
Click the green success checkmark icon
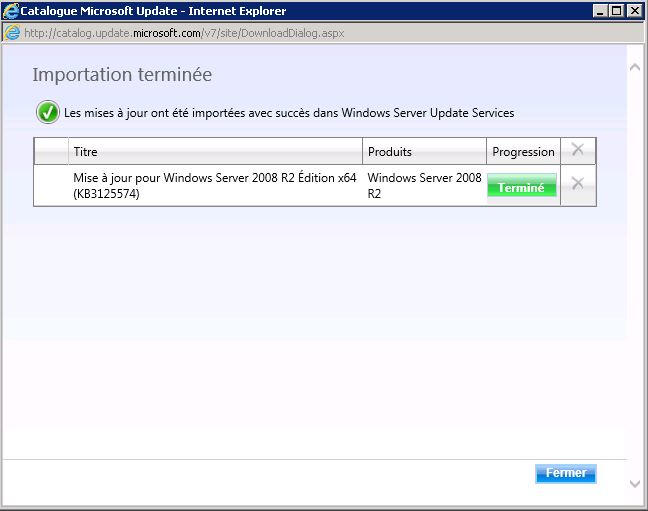(48, 112)
